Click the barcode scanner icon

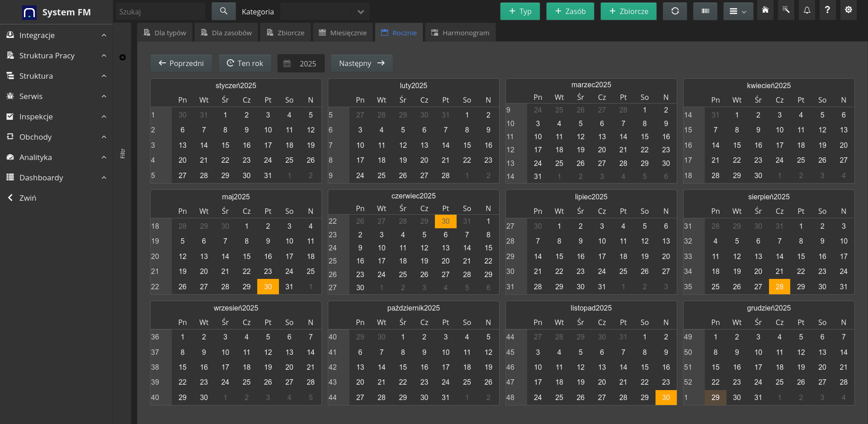(705, 11)
